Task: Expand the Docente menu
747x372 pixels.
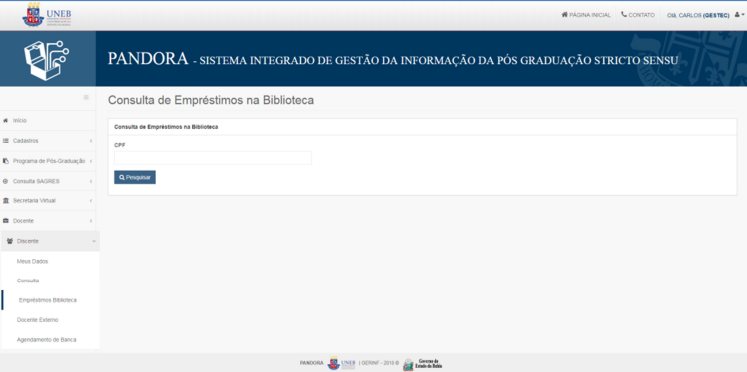Action: click(48, 221)
